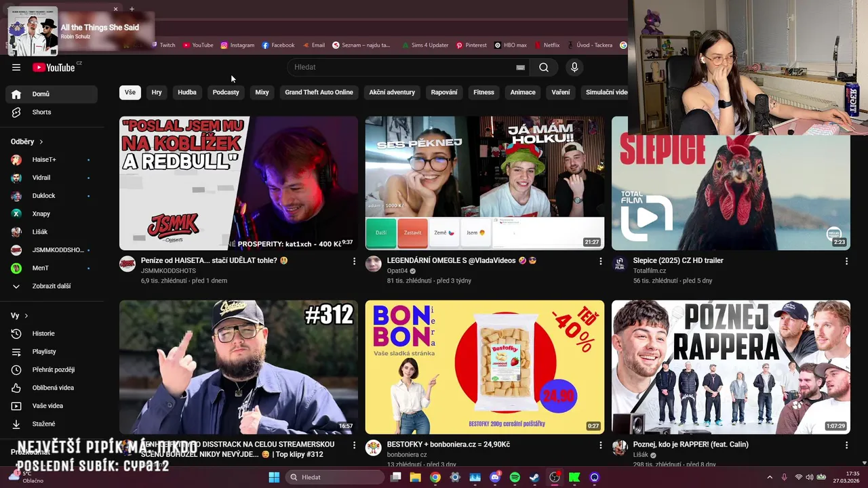
Task: Open Historie in sidebar
Action: click(x=52, y=333)
